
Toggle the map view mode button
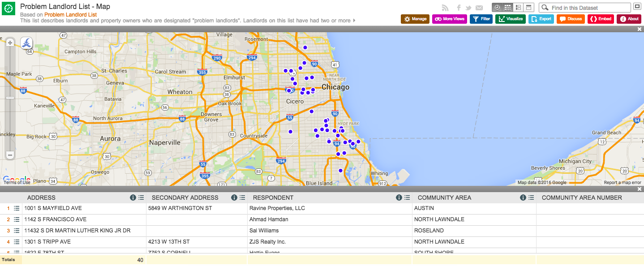(497, 8)
